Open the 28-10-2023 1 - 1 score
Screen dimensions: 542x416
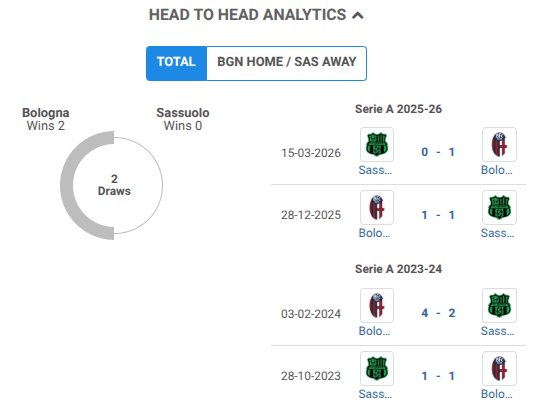pyautogui.click(x=438, y=376)
